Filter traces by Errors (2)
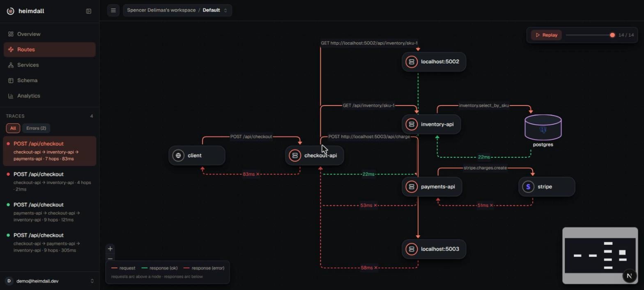The width and height of the screenshot is (644, 290). (36, 128)
